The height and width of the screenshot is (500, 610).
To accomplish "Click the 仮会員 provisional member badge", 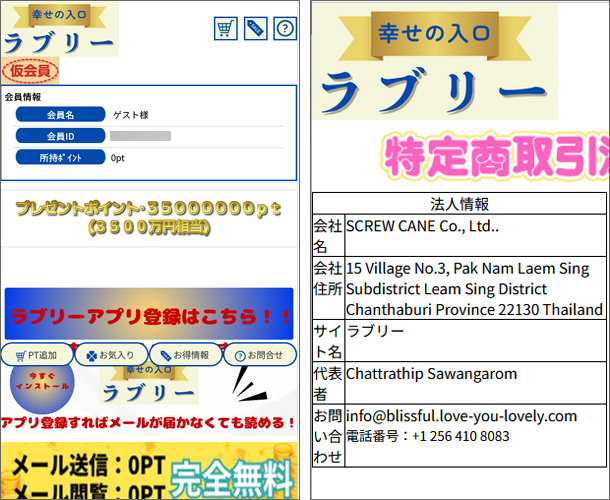I will [30, 71].
